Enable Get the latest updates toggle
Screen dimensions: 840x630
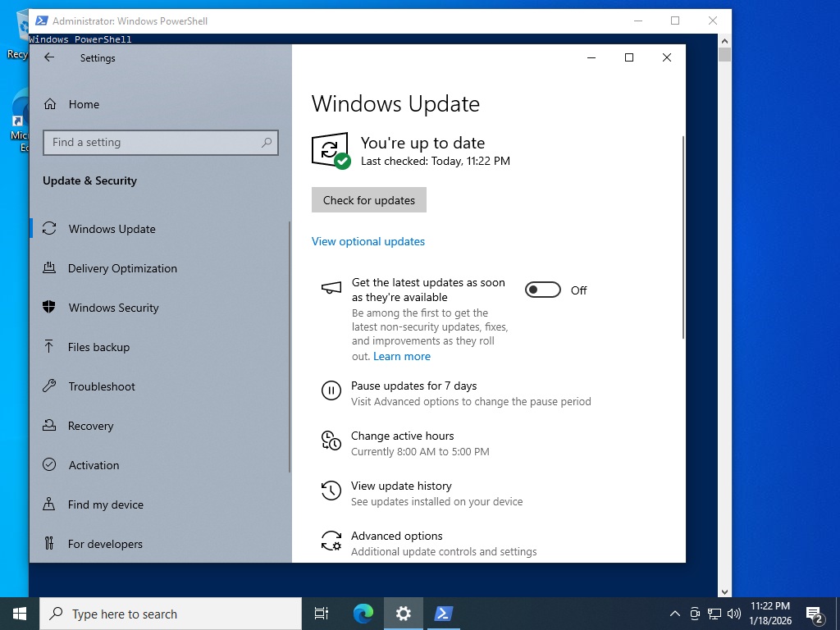tap(542, 290)
